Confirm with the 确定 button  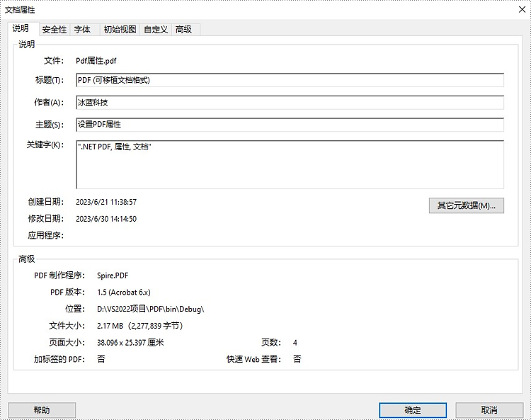point(413,410)
